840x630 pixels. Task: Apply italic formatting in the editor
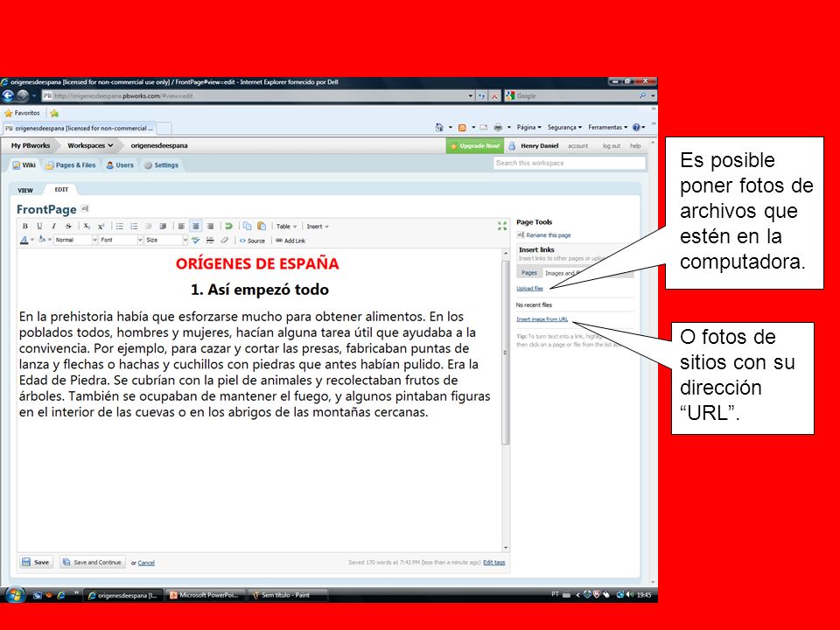pyautogui.click(x=53, y=226)
